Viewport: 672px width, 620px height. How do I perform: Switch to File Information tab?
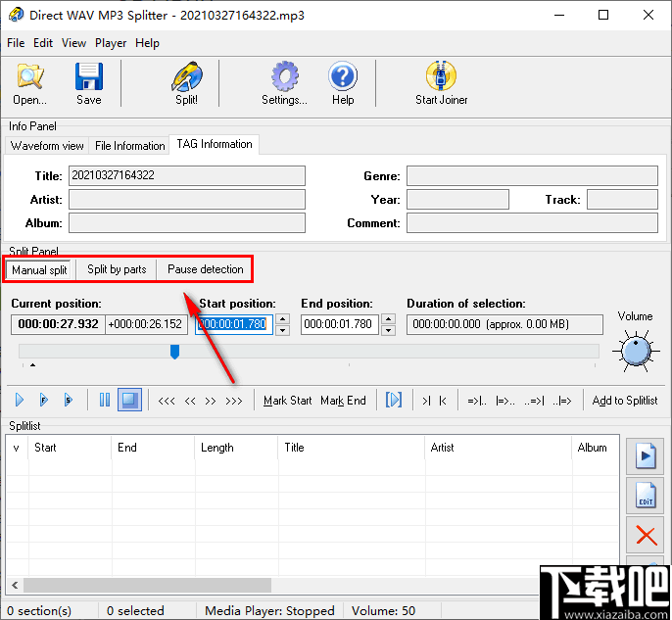tap(130, 146)
